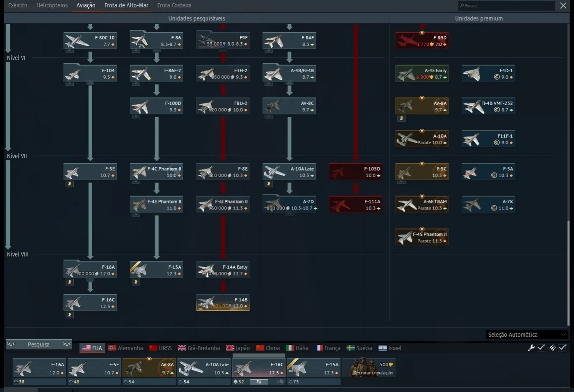Select the Alemanha nation flag
This screenshot has height=392, width=574.
pyautogui.click(x=125, y=348)
